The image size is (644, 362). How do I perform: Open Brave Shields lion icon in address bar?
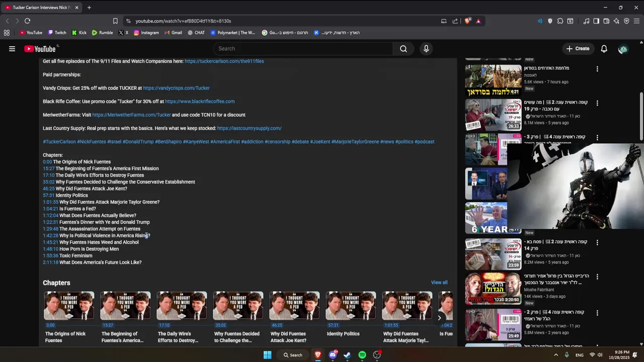467,21
